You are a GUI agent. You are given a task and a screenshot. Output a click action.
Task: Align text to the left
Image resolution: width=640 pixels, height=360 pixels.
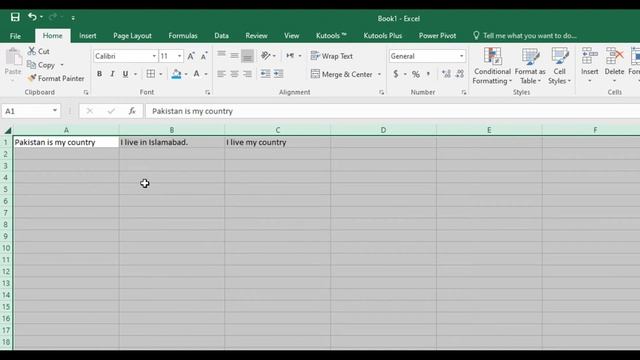221,74
